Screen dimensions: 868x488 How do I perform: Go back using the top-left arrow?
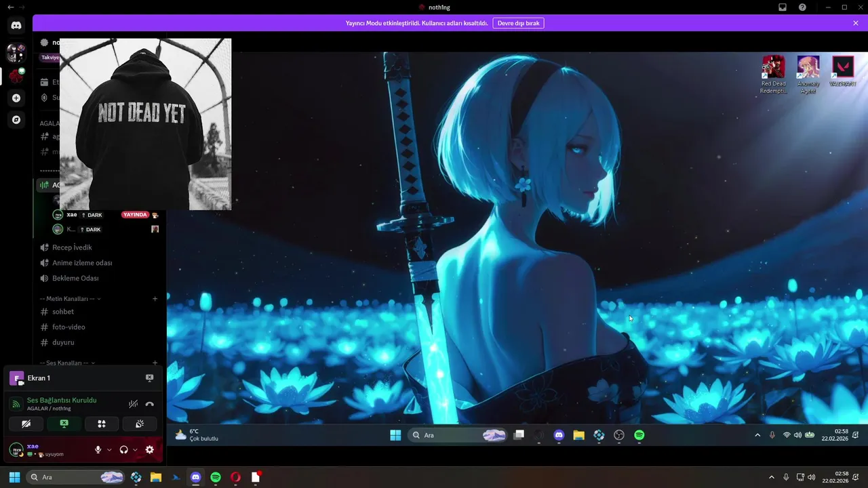point(10,7)
